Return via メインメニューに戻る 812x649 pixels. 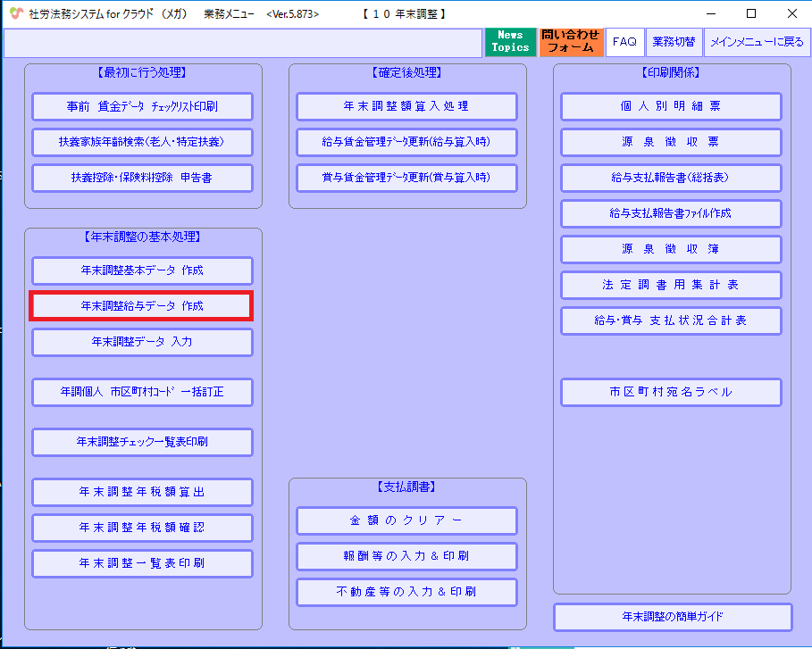pos(757,42)
